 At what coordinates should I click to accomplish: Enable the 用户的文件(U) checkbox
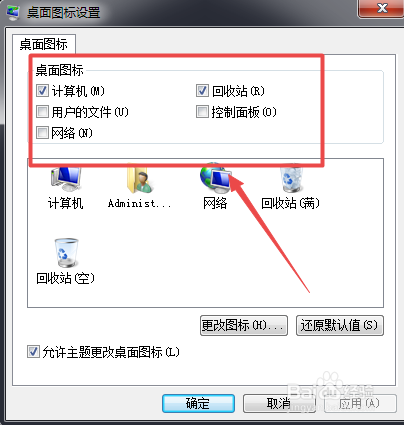(x=42, y=112)
